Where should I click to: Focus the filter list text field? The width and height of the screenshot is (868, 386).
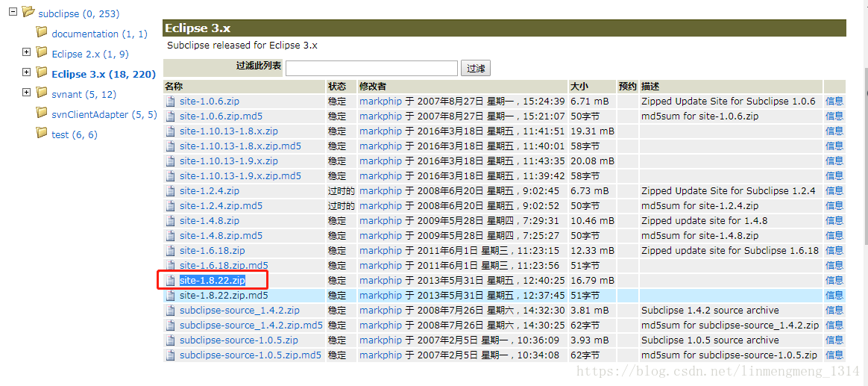[x=371, y=68]
